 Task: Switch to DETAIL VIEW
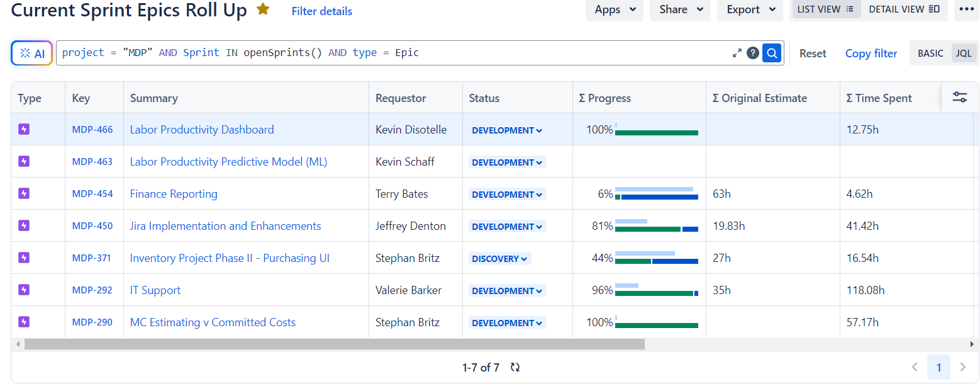[904, 9]
